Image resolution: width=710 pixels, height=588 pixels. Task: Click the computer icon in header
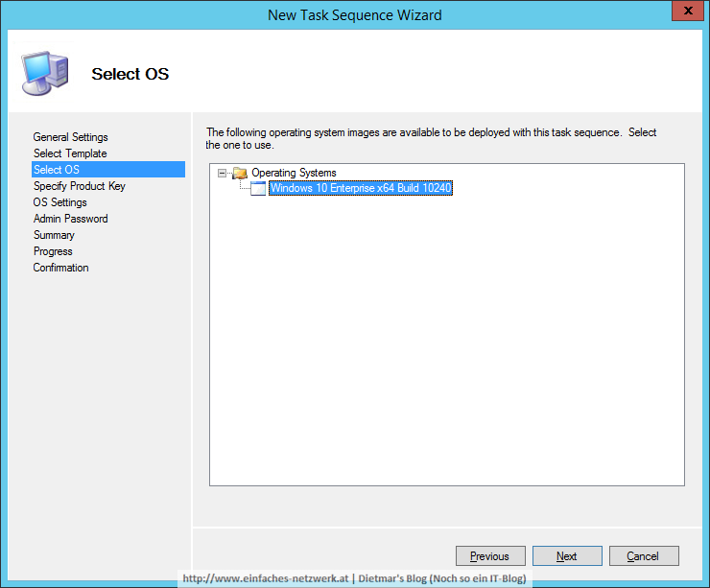pyautogui.click(x=45, y=73)
